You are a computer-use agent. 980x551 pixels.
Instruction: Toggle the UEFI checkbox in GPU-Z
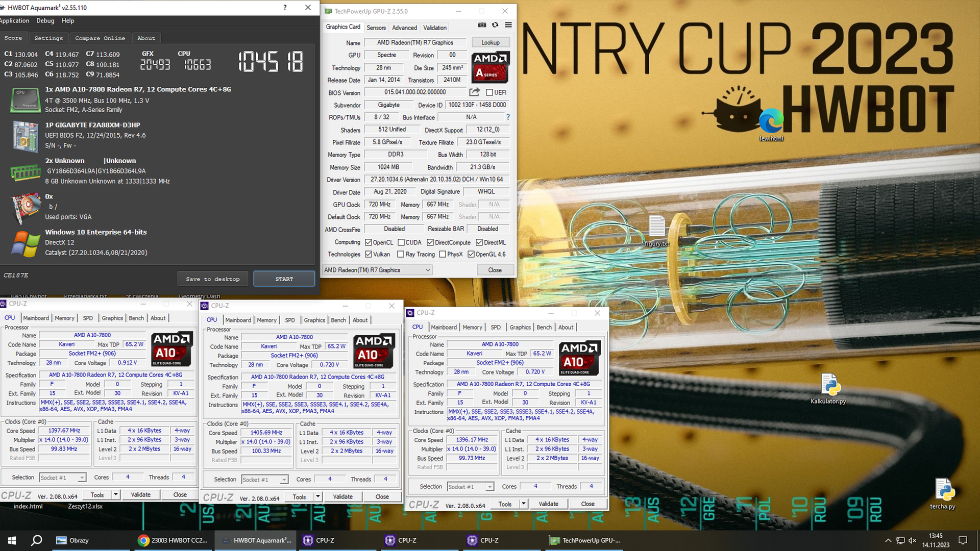(489, 92)
